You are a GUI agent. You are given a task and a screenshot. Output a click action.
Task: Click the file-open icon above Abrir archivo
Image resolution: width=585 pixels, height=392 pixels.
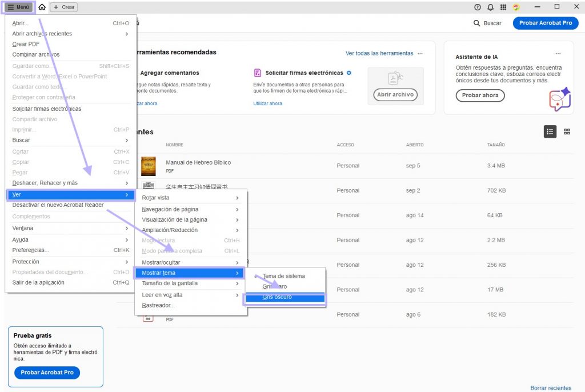coord(395,78)
